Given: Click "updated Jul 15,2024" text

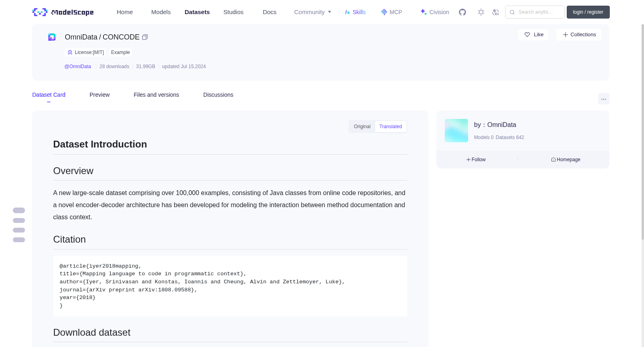Looking at the screenshot, I should [x=184, y=66].
